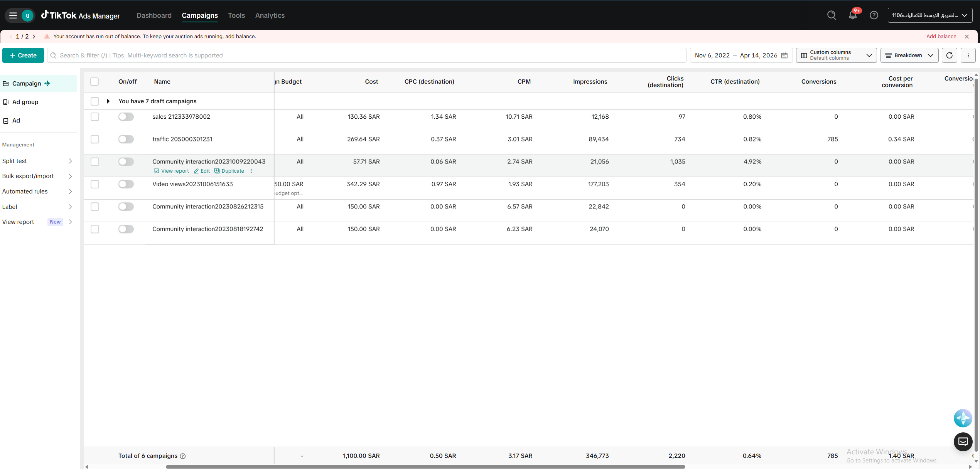Click the search magnifier icon in header
The image size is (980, 469).
pos(832,15)
